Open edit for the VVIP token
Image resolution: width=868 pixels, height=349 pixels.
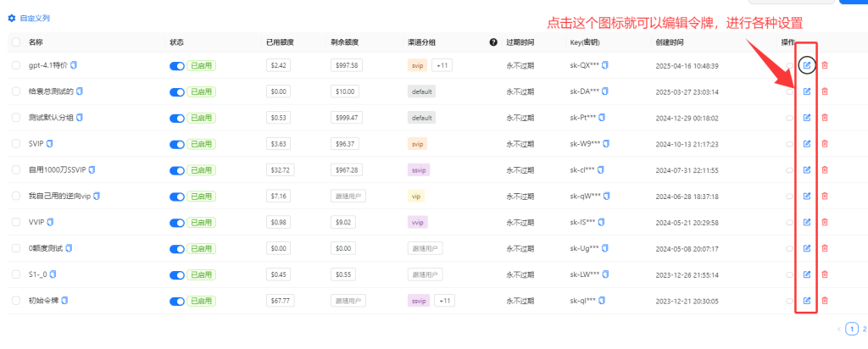point(807,222)
